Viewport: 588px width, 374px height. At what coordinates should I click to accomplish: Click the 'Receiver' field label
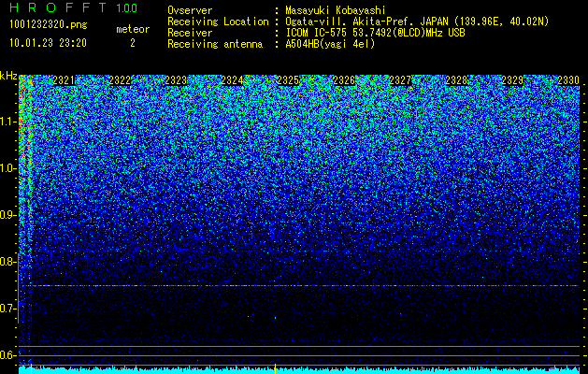pos(190,33)
